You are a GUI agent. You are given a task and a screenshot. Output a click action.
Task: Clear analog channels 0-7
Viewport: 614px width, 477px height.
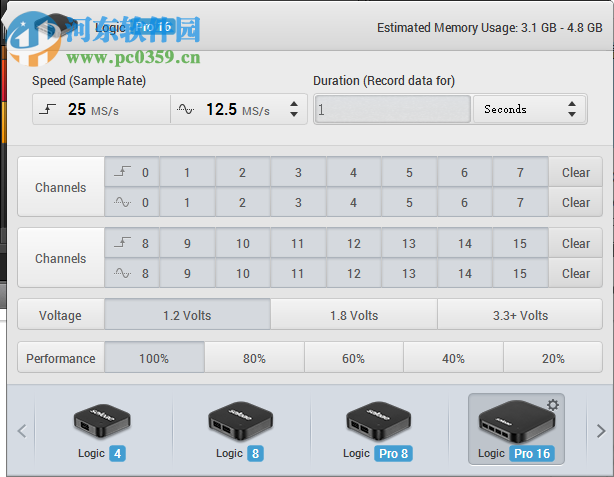576,202
